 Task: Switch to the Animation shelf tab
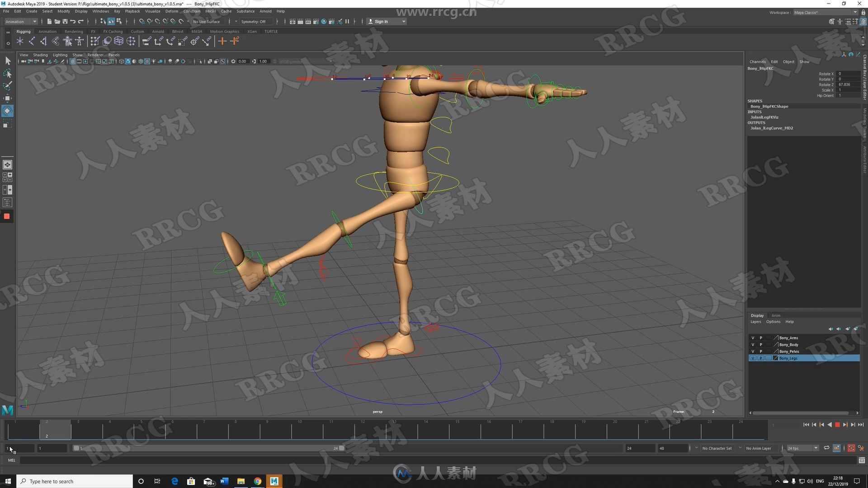[x=47, y=32]
